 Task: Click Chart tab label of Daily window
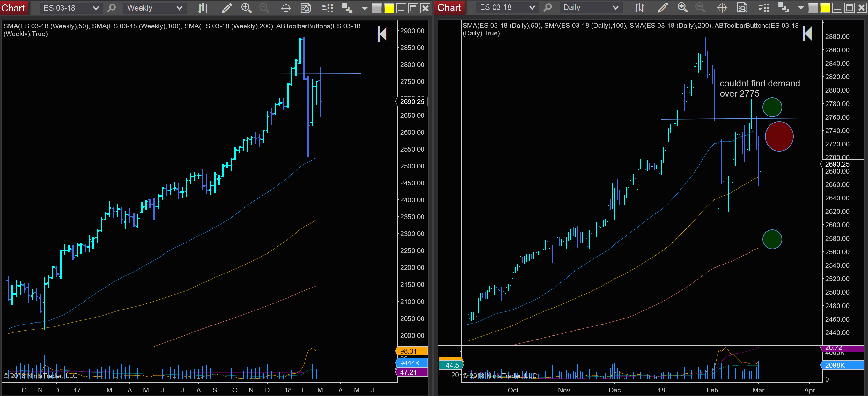click(x=449, y=7)
